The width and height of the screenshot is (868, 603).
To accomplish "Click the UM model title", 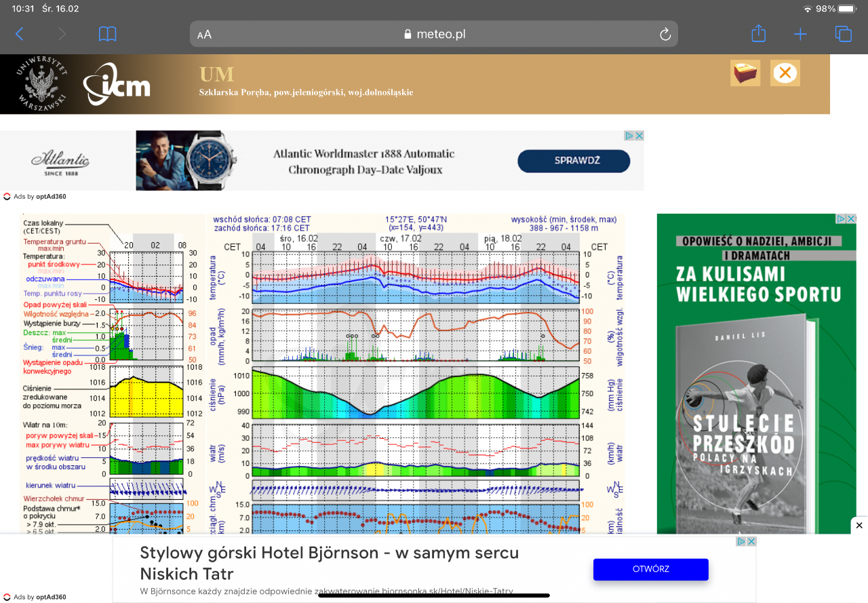I will [216, 74].
